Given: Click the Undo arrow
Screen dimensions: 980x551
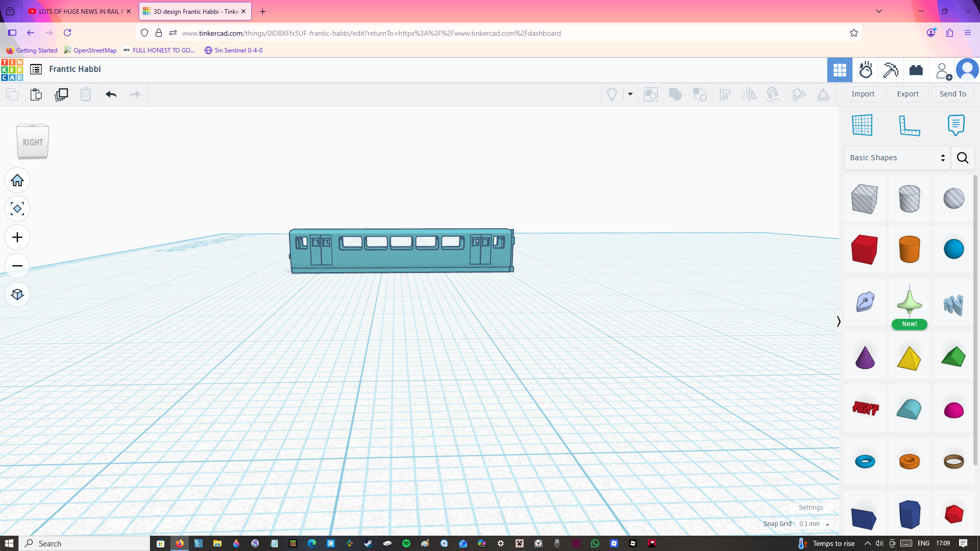Looking at the screenshot, I should click(x=111, y=94).
